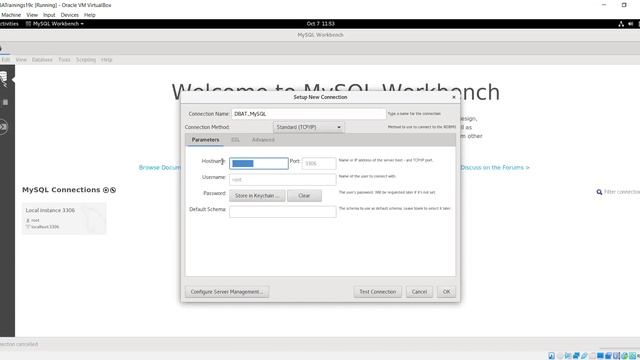Click the Test Connection button
Image resolution: width=640 pixels, height=360 pixels.
[x=378, y=292]
